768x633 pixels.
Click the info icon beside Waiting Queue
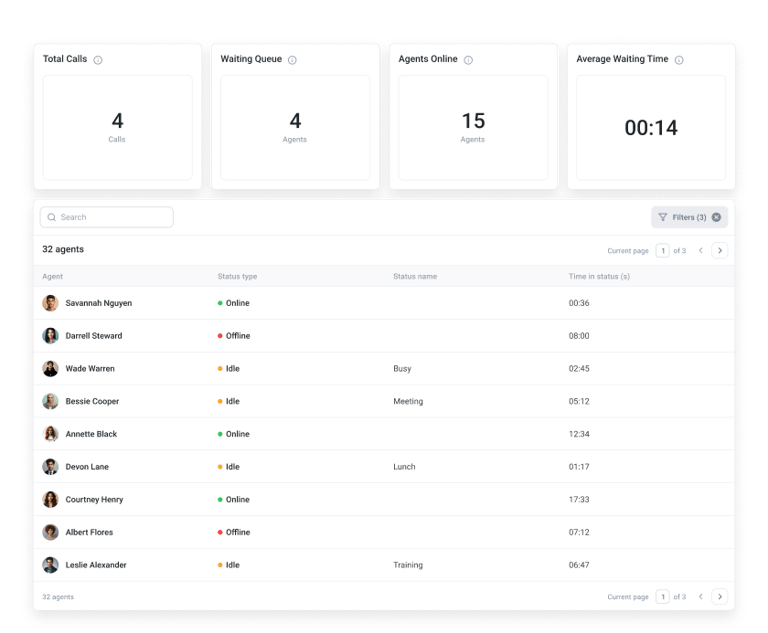tap(292, 60)
